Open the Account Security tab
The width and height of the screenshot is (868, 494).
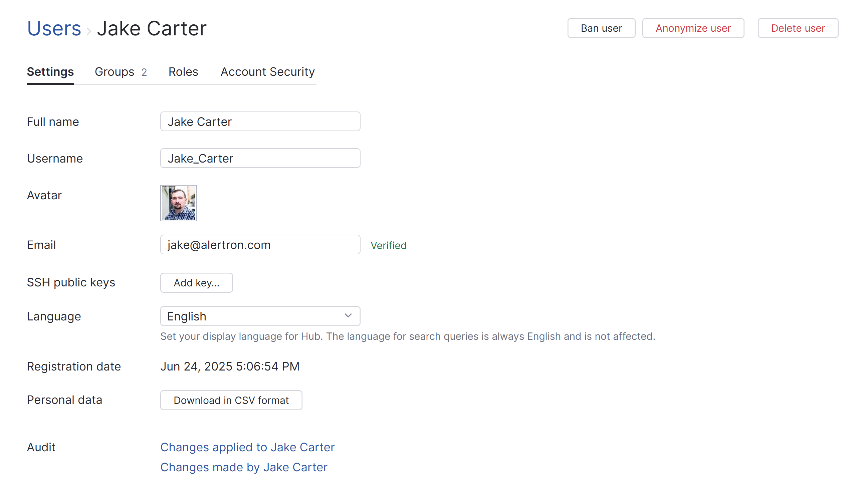tap(267, 71)
